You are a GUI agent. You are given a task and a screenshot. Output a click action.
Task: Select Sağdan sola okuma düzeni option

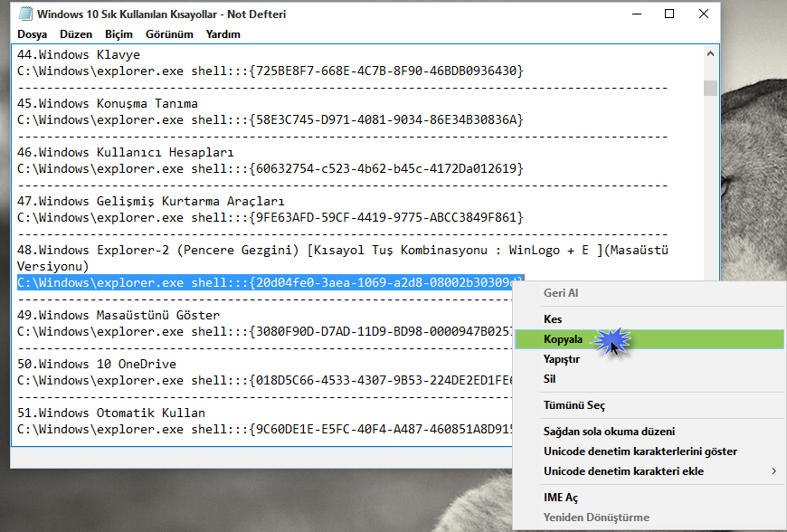(650, 432)
